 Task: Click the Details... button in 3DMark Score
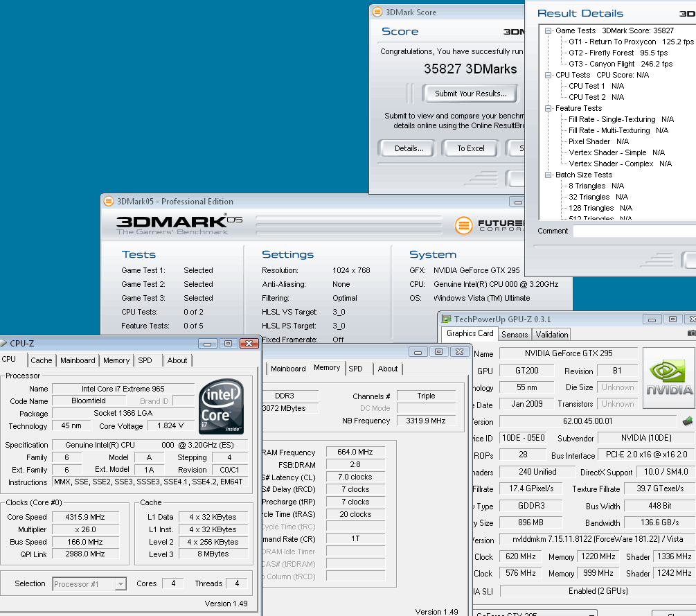[409, 148]
